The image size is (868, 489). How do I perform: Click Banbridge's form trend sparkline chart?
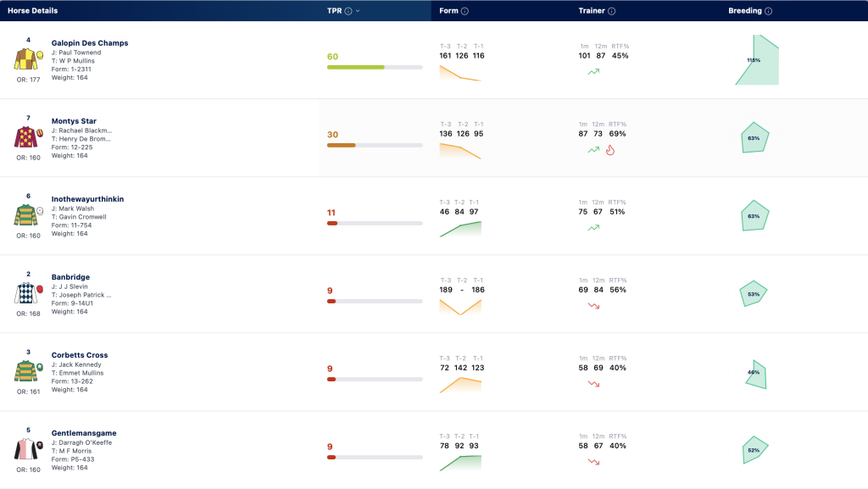pos(460,307)
